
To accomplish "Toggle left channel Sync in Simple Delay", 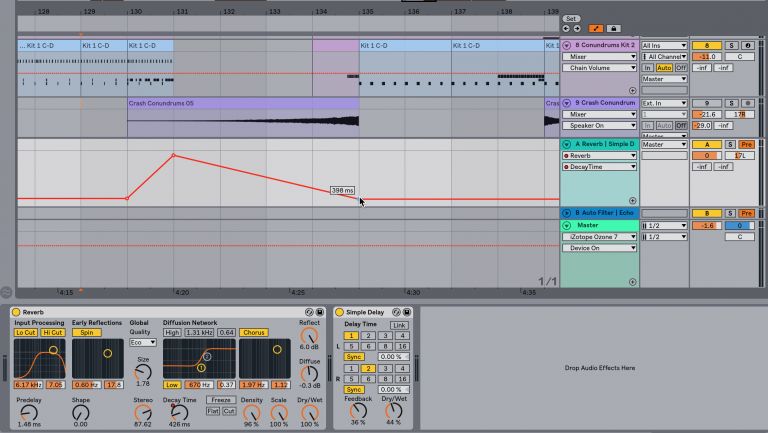I will [354, 357].
